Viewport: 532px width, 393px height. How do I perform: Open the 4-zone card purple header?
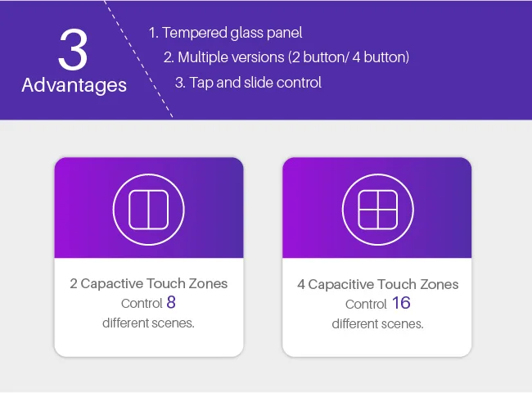pos(377,207)
